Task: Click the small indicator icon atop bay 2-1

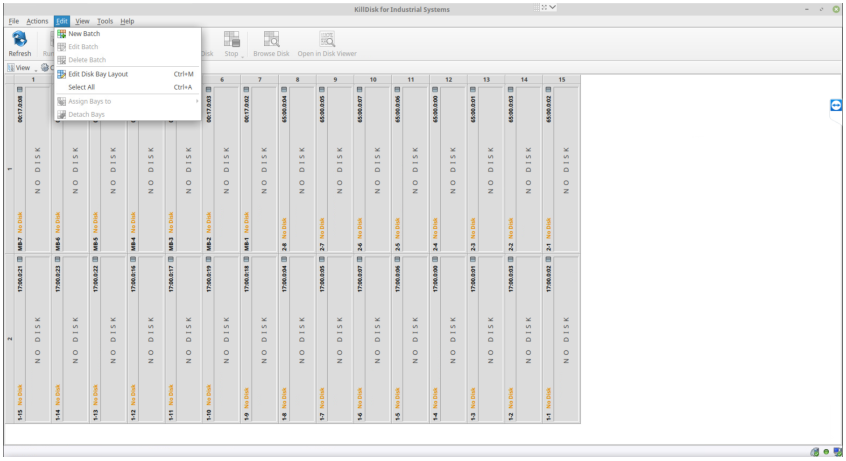Action: [549, 90]
